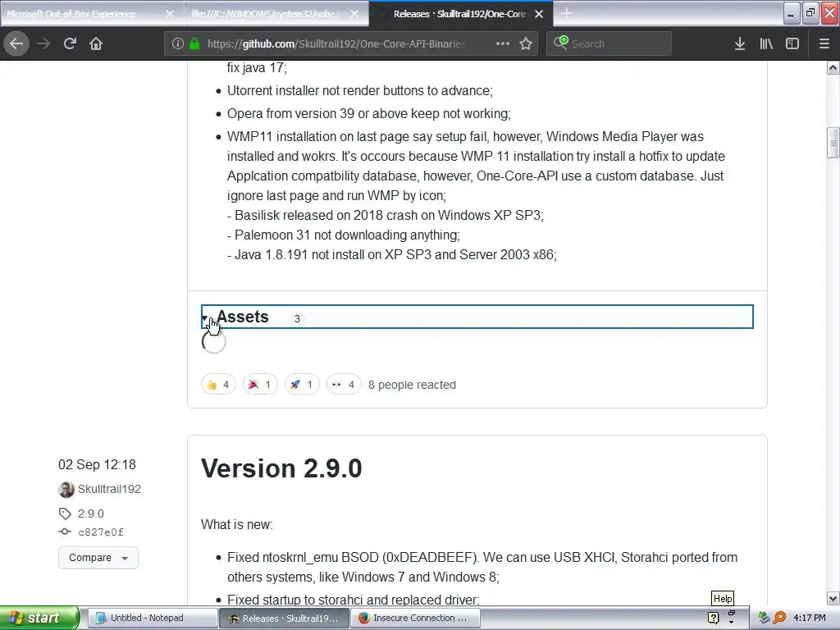Click the magnifier icon in system tray
Viewport: 840px width, 630px height.
(x=779, y=618)
